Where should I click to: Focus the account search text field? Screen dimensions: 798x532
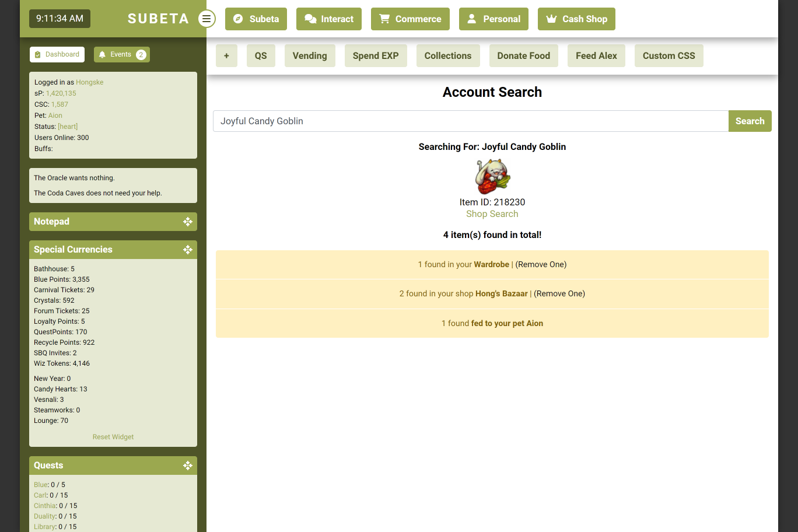470,121
